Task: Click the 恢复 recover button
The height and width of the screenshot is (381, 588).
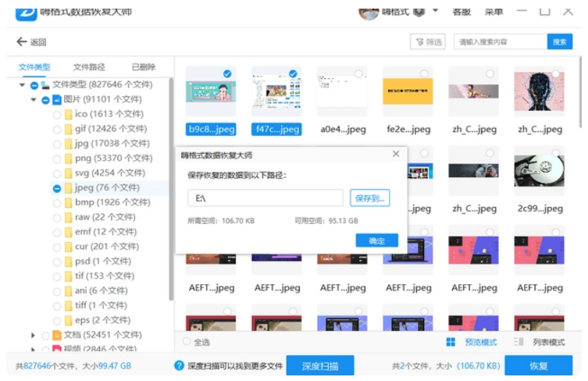Action: 539,365
